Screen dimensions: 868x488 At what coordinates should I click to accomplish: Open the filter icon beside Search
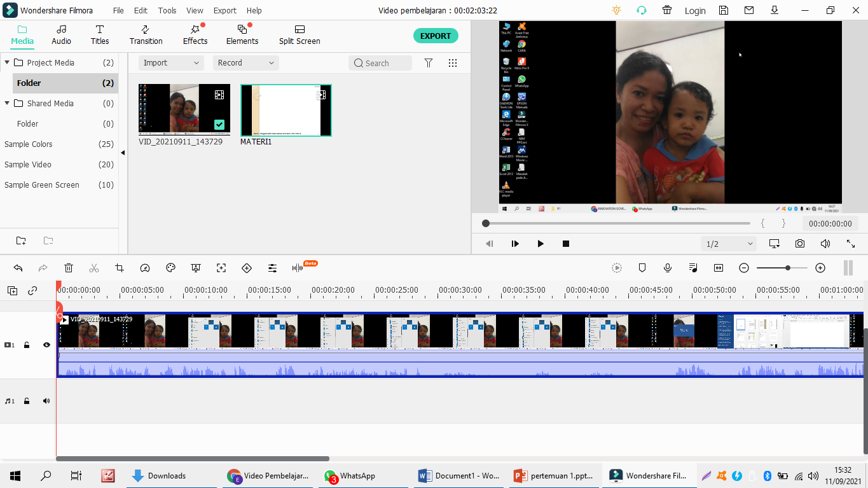click(429, 63)
